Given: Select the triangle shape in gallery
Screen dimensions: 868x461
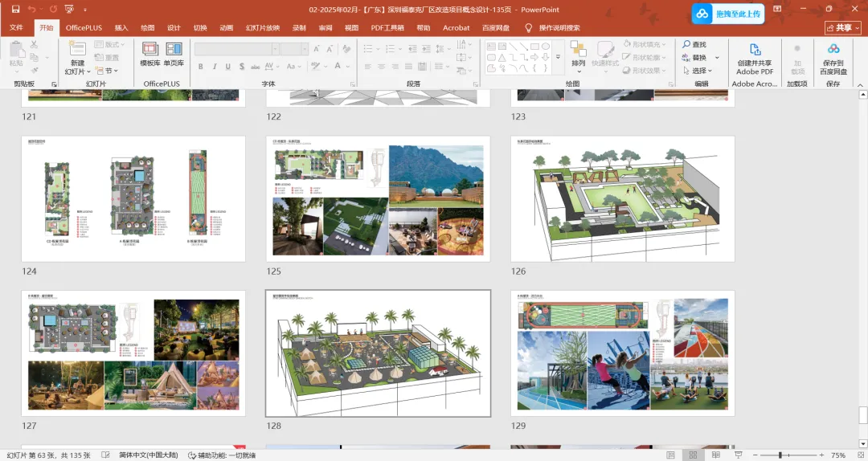Looking at the screenshot, I should (502, 58).
